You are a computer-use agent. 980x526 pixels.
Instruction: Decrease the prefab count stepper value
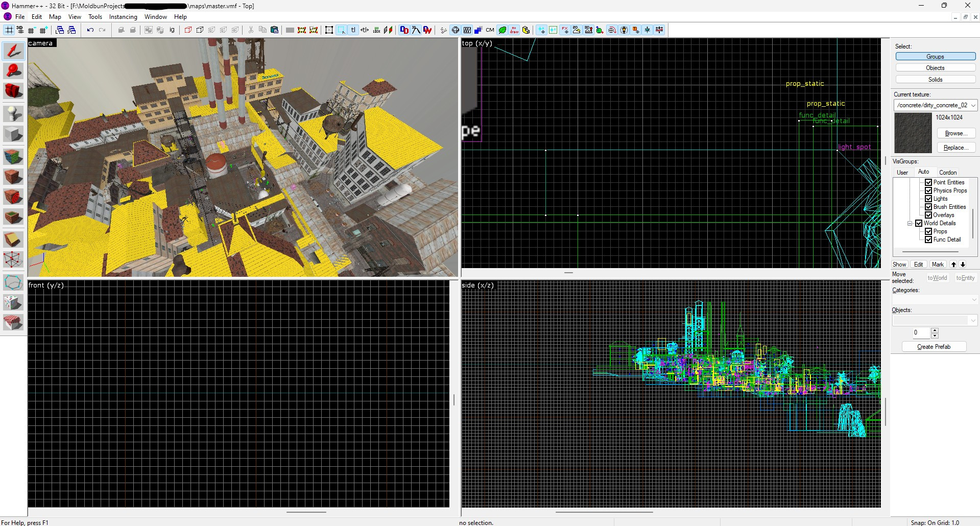(935, 336)
